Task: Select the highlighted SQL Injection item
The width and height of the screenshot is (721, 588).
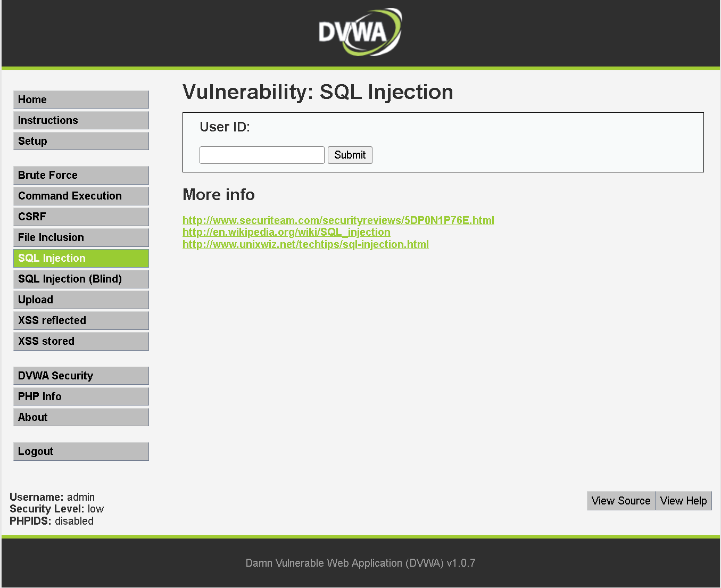Action: pos(81,258)
